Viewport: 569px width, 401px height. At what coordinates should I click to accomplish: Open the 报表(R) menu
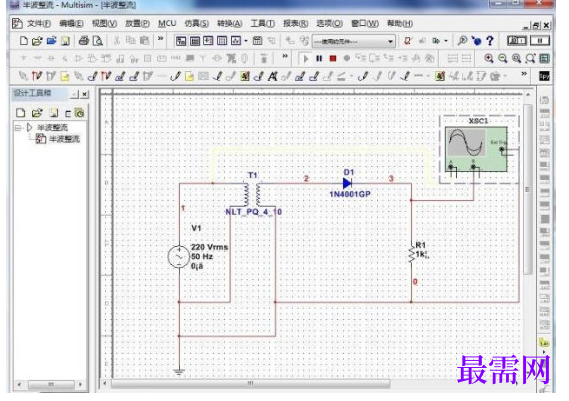(295, 24)
